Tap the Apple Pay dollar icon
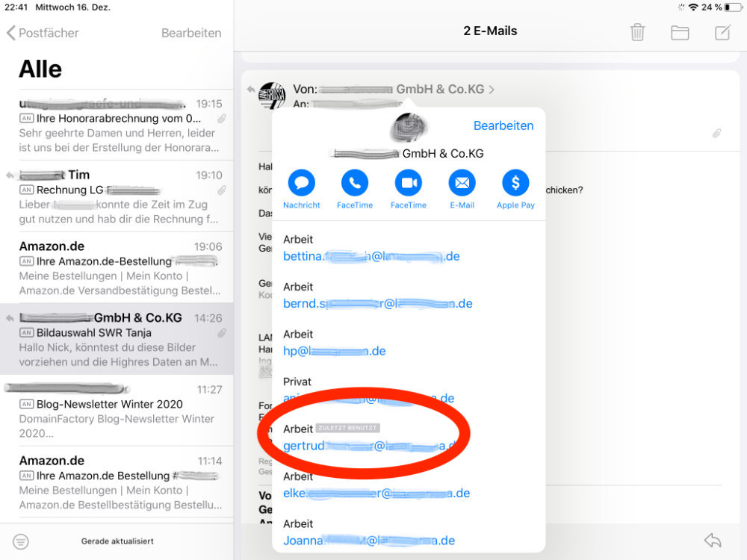The width and height of the screenshot is (747, 560). (x=515, y=183)
